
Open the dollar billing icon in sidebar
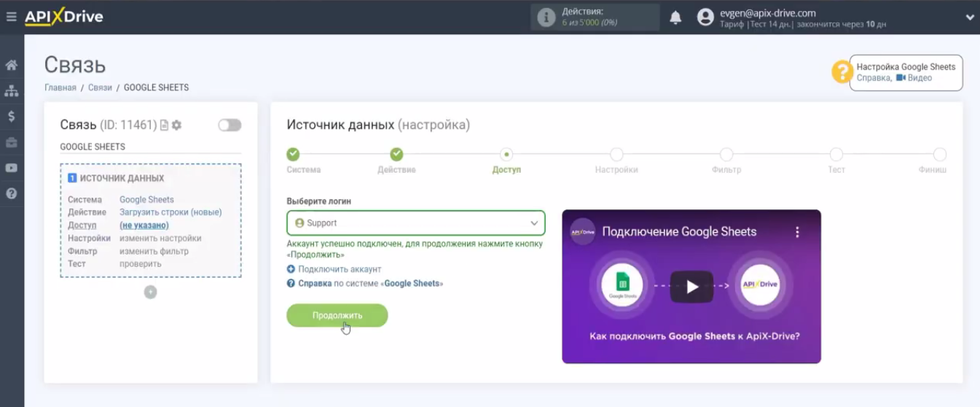(x=12, y=116)
